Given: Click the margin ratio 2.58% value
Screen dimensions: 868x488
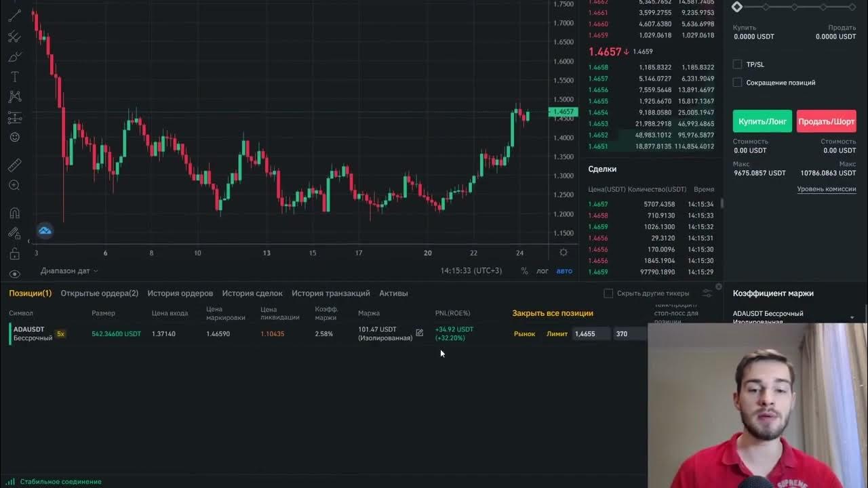Looking at the screenshot, I should pos(324,333).
